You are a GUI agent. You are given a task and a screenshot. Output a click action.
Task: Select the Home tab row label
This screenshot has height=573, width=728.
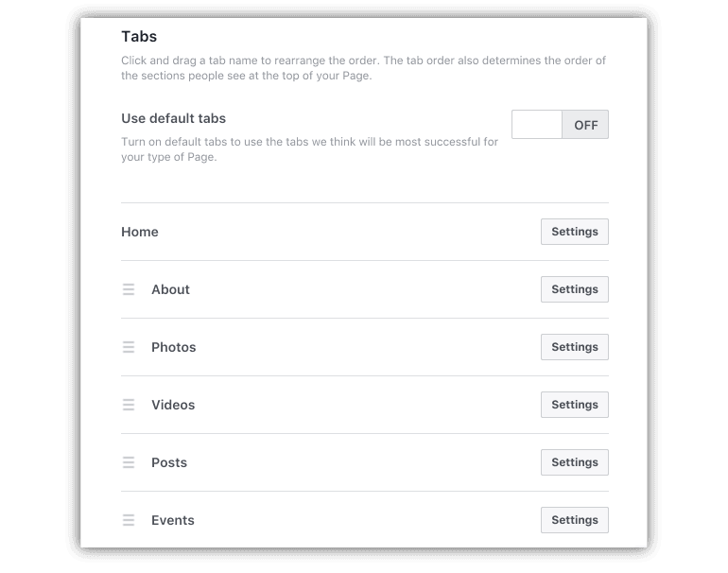tap(140, 232)
